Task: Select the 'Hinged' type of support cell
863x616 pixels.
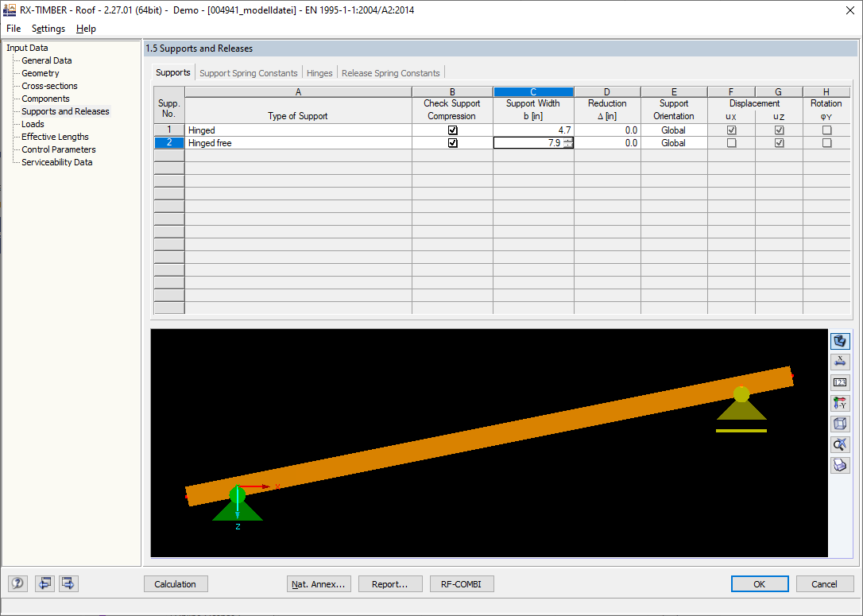Action: (298, 130)
